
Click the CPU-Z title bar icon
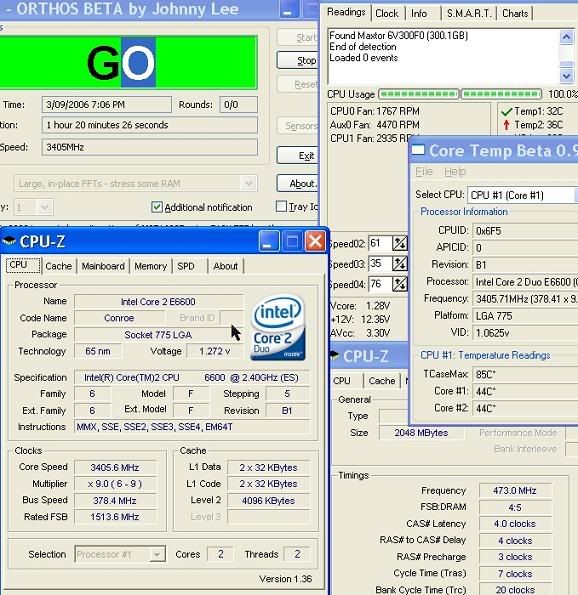point(9,241)
